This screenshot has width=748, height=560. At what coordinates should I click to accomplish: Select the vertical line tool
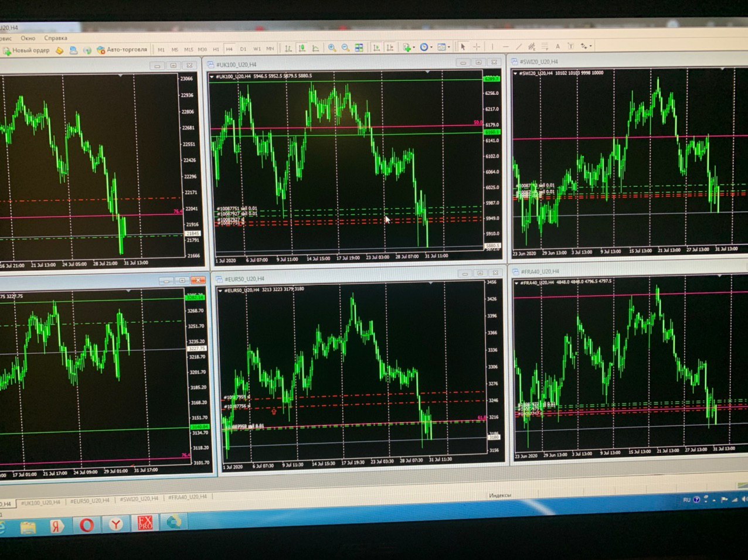(x=492, y=47)
